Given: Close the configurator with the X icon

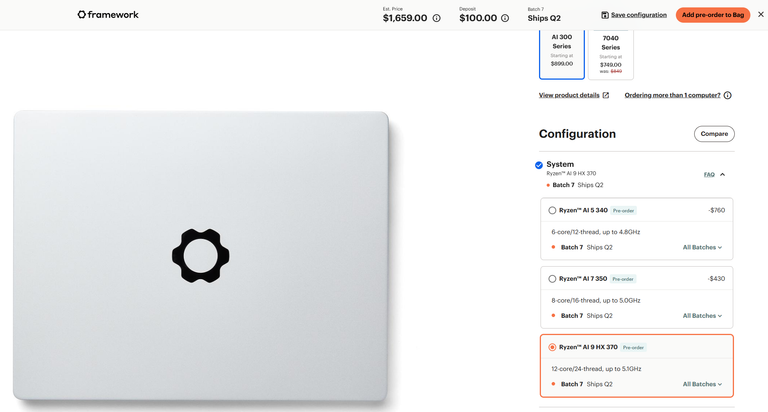Looking at the screenshot, I should point(761,15).
